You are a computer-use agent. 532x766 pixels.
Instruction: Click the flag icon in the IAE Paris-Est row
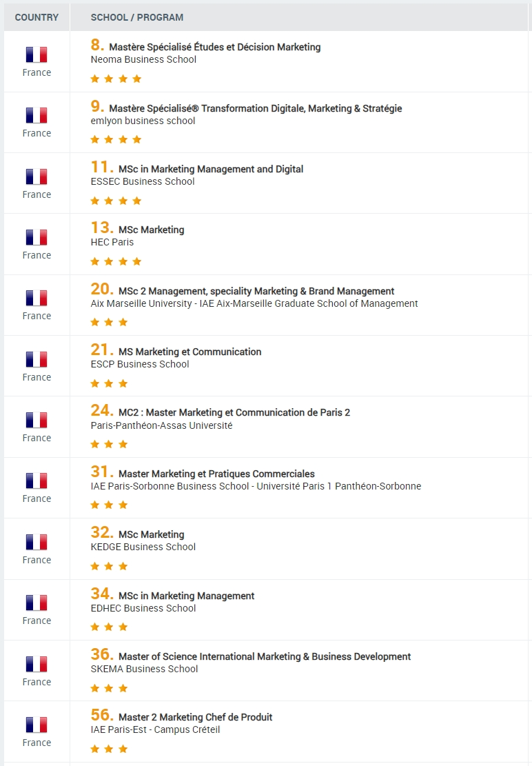[x=37, y=725]
